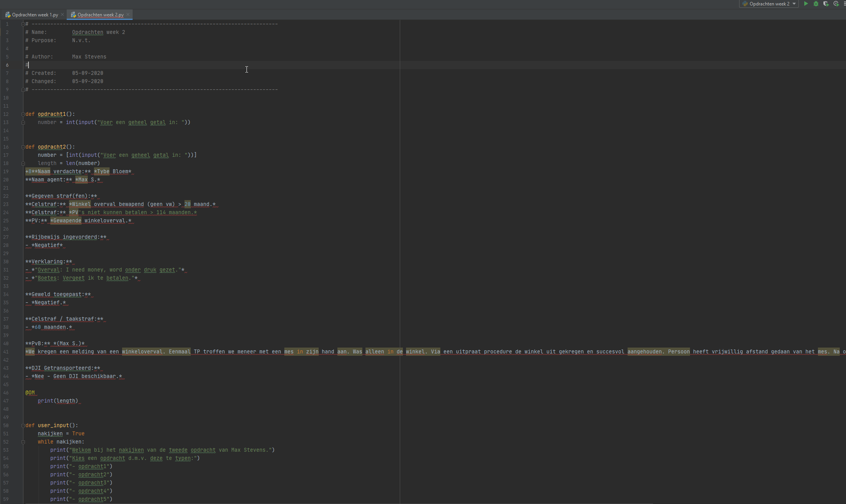The height and width of the screenshot is (504, 846).
Task: Collapse the user_input function definition
Action: point(23,426)
